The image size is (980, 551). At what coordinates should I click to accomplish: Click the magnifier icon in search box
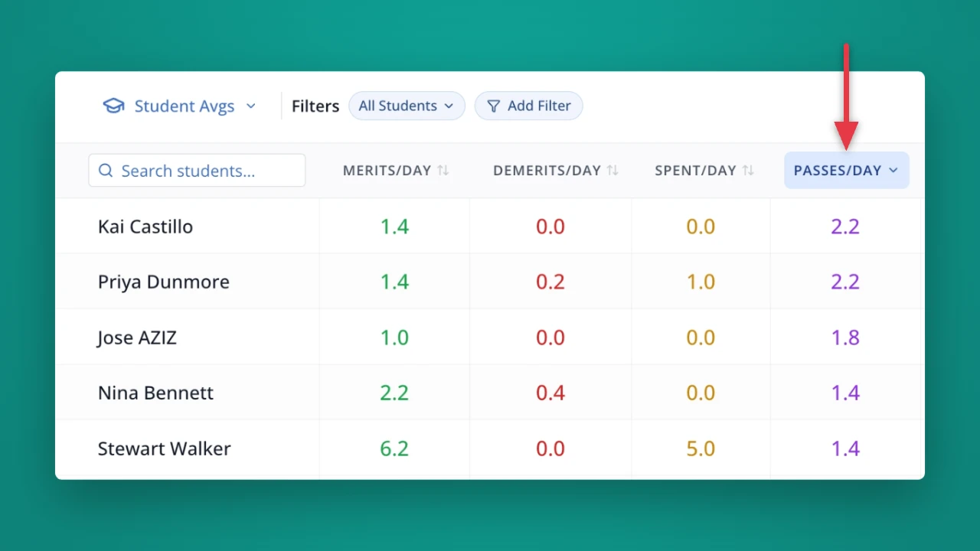coord(106,170)
